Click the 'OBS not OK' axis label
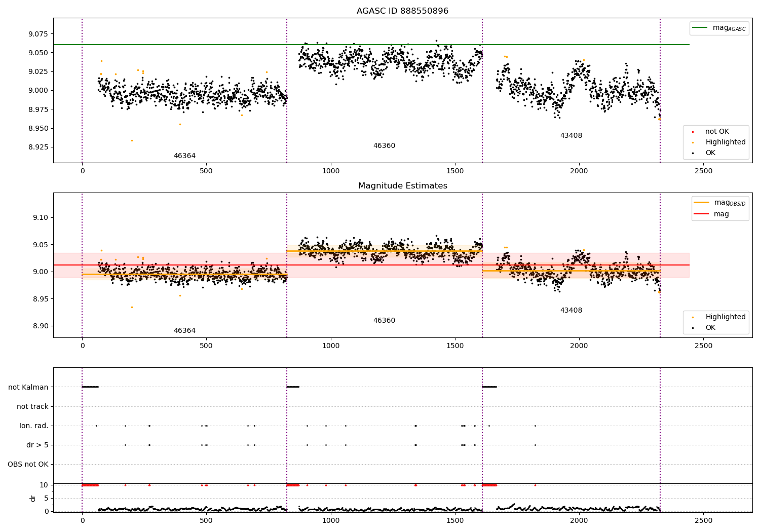760x532 pixels. [28, 465]
